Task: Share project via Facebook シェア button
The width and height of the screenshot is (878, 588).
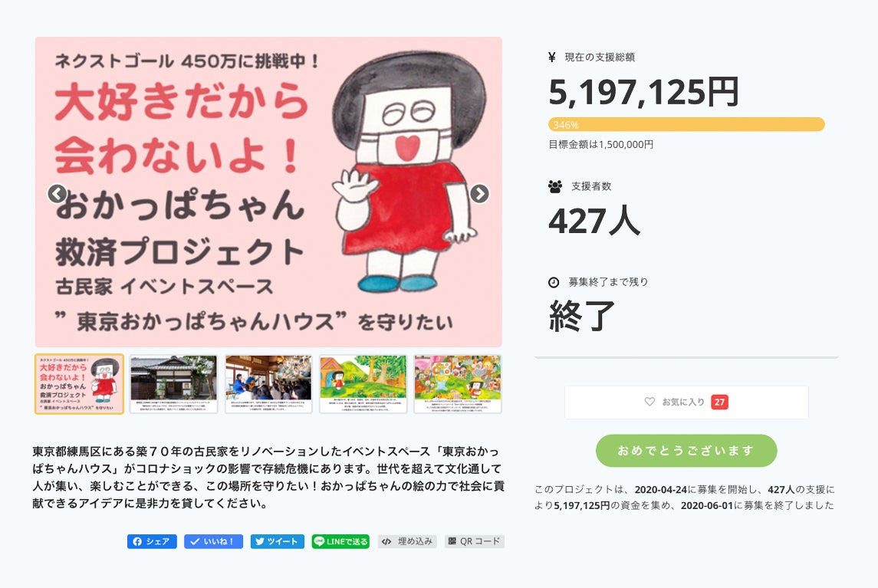Action: tap(152, 541)
